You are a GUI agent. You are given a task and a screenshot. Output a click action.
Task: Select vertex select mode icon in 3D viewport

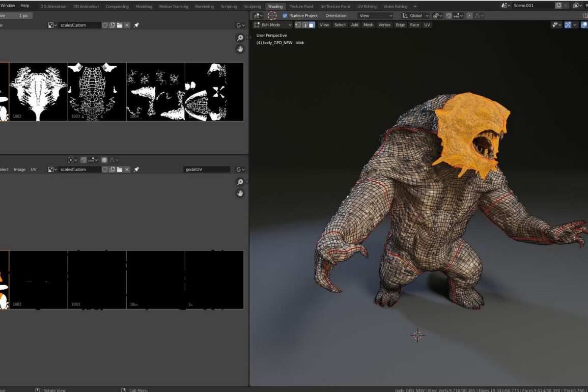click(x=298, y=24)
